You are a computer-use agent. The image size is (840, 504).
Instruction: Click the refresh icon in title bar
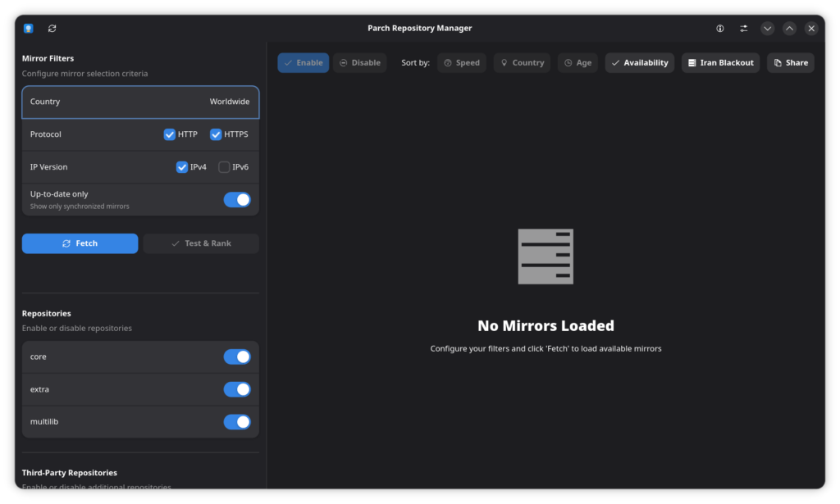point(52,29)
